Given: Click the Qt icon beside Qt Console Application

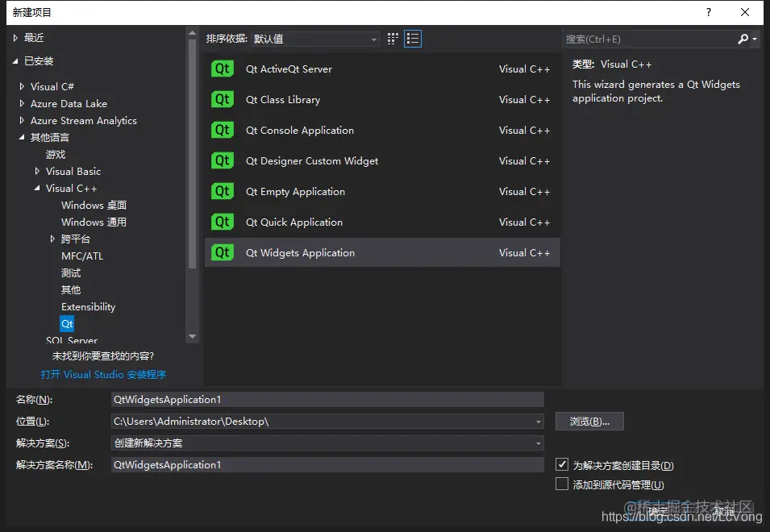Looking at the screenshot, I should click(x=223, y=130).
